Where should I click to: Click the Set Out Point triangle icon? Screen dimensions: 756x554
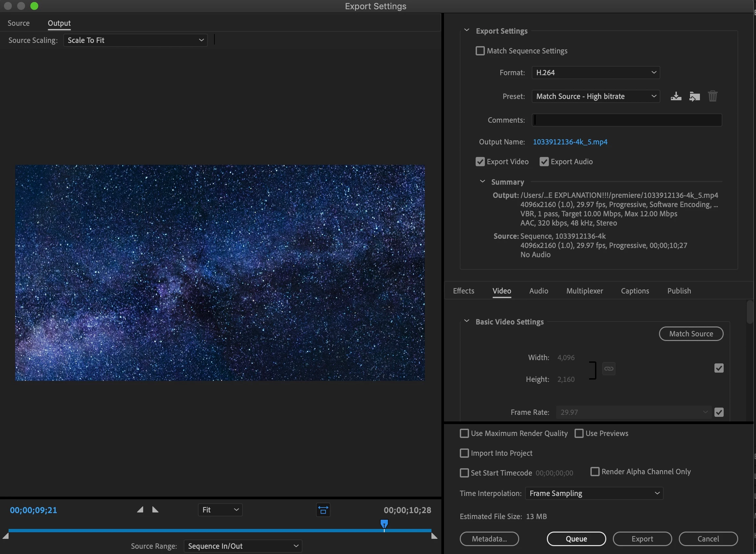(155, 510)
